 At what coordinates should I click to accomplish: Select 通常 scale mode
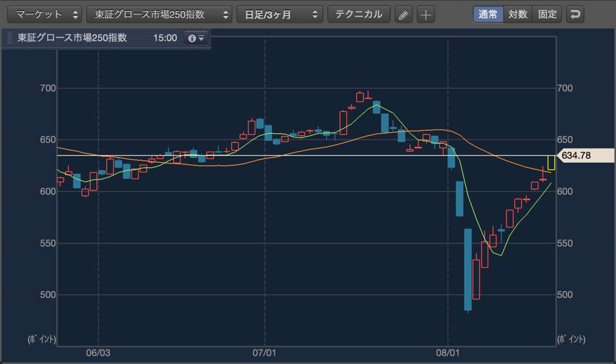(488, 14)
